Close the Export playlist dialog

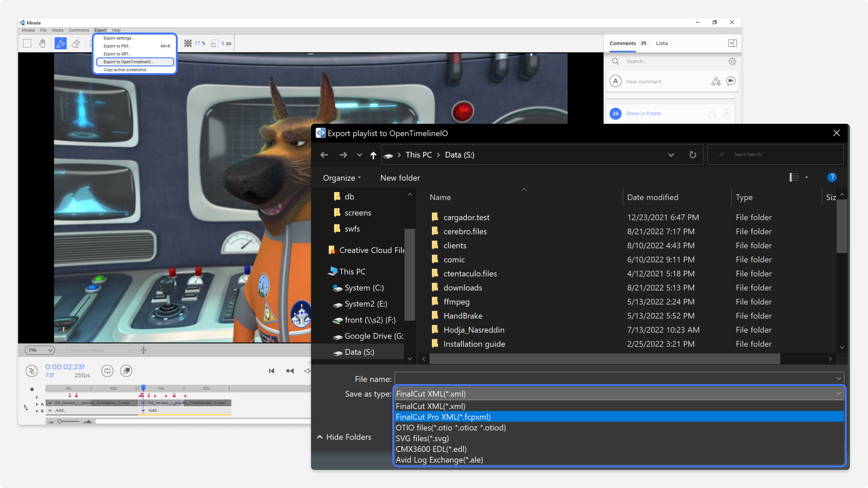[836, 133]
